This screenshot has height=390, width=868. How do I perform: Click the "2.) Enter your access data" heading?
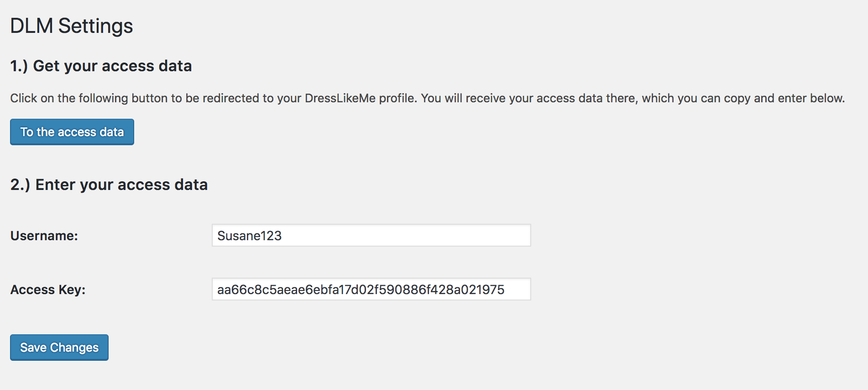(109, 185)
